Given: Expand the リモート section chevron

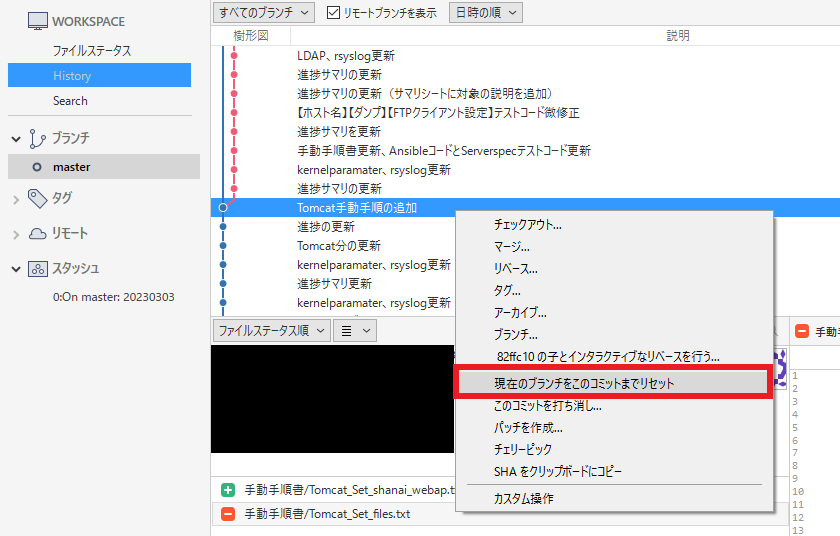Looking at the screenshot, I should coord(16,235).
